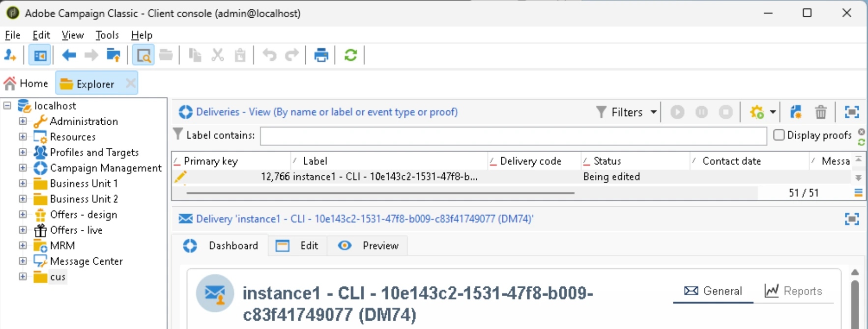Go forward with the right arrow icon
This screenshot has height=329, width=868.
point(91,55)
